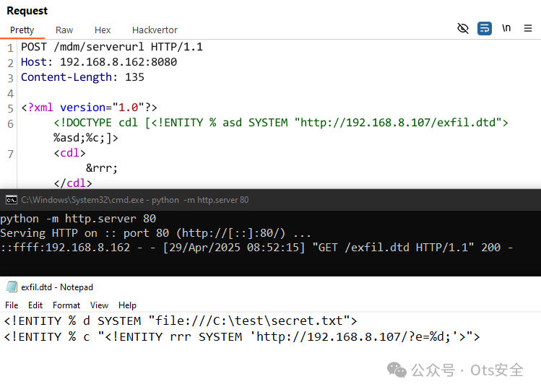This screenshot has height=392, width=541.
Task: Open Notepad Help menu
Action: (x=127, y=305)
